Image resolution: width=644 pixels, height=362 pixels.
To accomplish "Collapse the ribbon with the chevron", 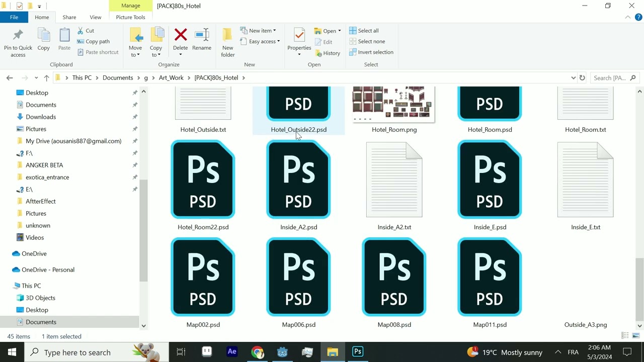I will click(628, 17).
